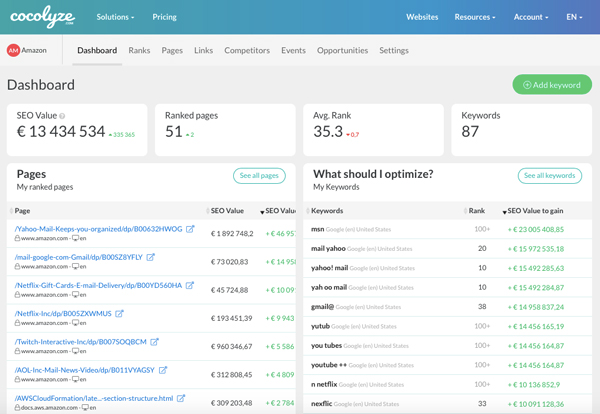Switch to the Pages tab
600x414 pixels.
tap(172, 51)
